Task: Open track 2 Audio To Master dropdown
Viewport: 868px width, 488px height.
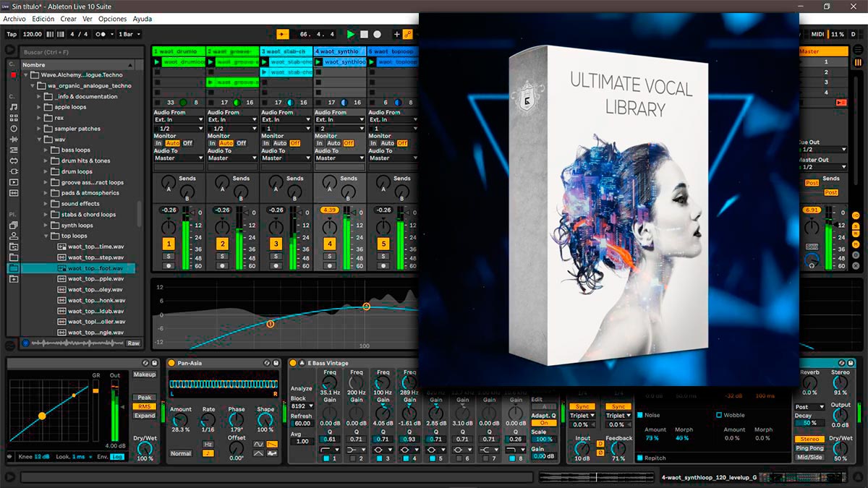Action: pyautogui.click(x=232, y=158)
